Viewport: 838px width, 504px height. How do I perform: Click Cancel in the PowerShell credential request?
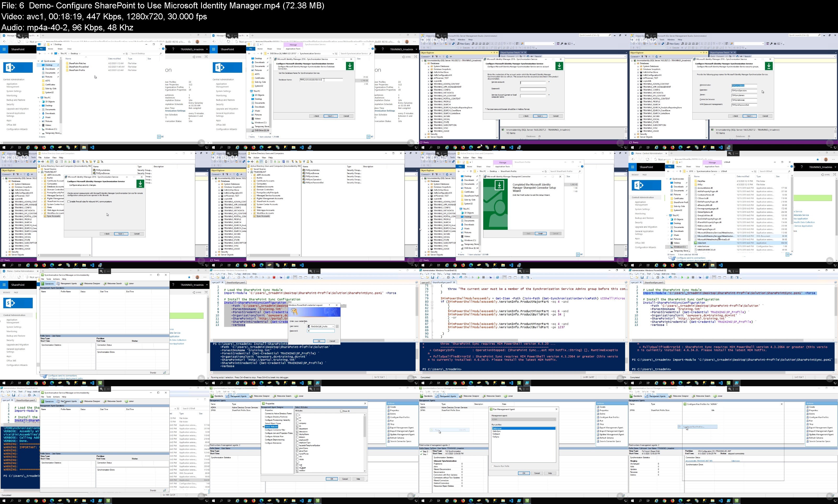point(333,341)
